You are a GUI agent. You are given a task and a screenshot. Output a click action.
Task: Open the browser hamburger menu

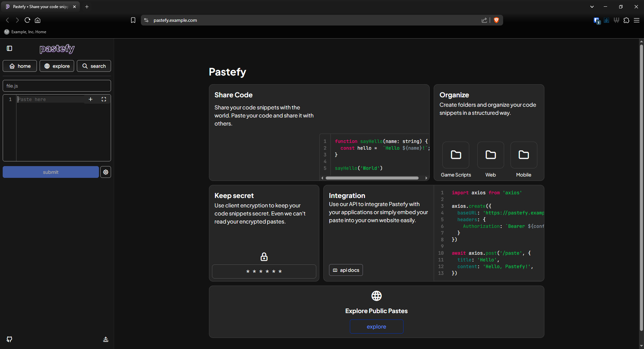pyautogui.click(x=637, y=20)
